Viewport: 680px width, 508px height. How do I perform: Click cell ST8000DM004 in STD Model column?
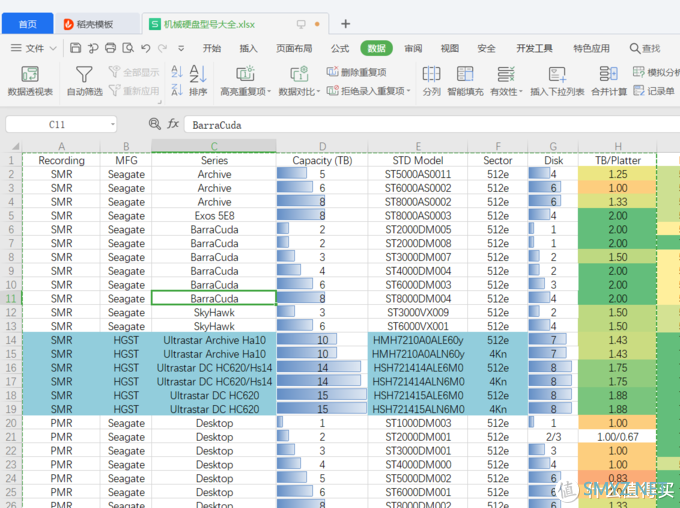coord(418,298)
